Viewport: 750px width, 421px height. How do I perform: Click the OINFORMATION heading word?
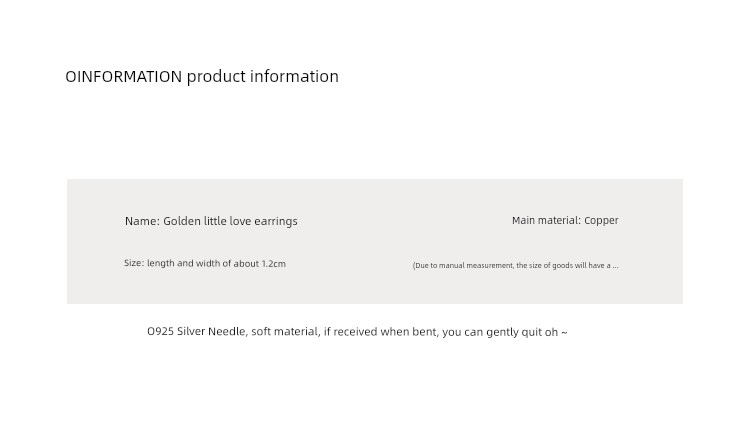tap(123, 77)
